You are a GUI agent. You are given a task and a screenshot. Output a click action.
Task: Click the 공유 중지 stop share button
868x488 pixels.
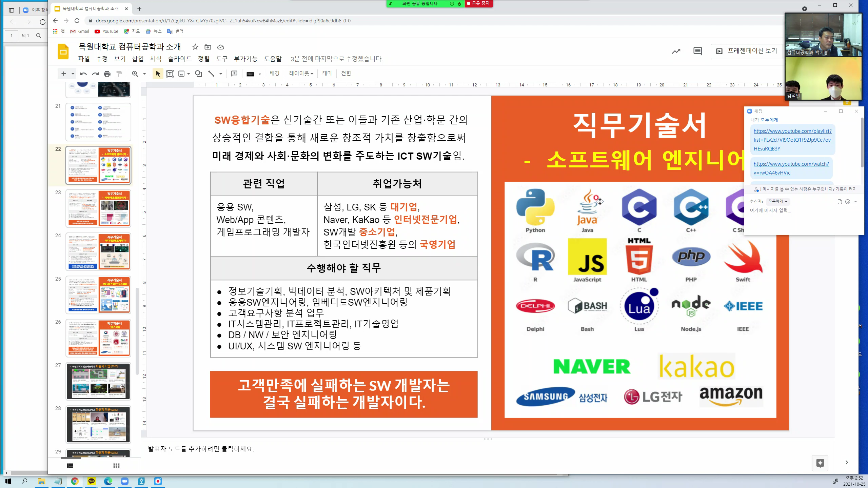[x=478, y=3]
